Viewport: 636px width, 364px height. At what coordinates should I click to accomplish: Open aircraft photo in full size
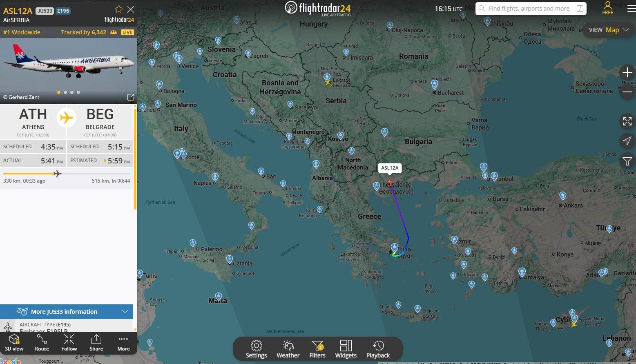coord(131,97)
